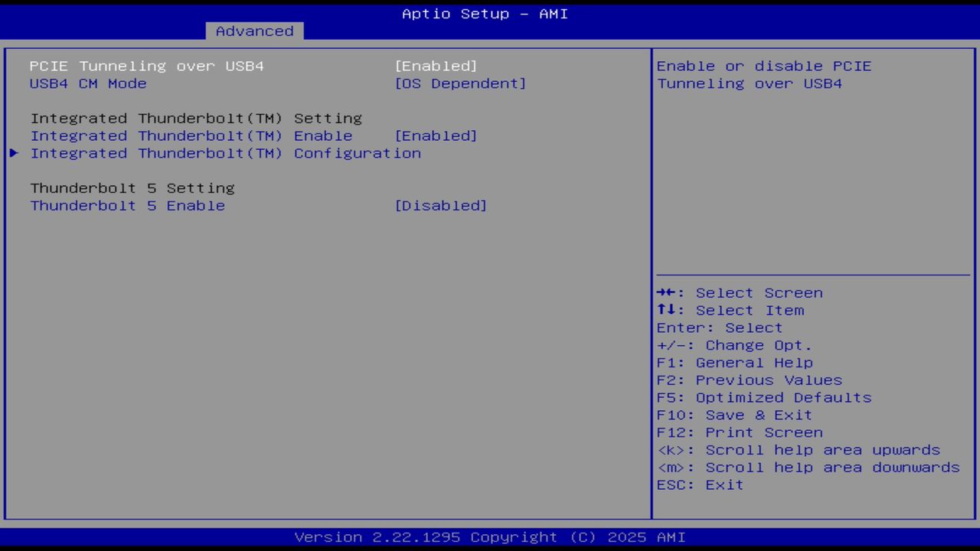
Task: Click the Version 2.22.1295 footer text
Action: tap(484, 536)
